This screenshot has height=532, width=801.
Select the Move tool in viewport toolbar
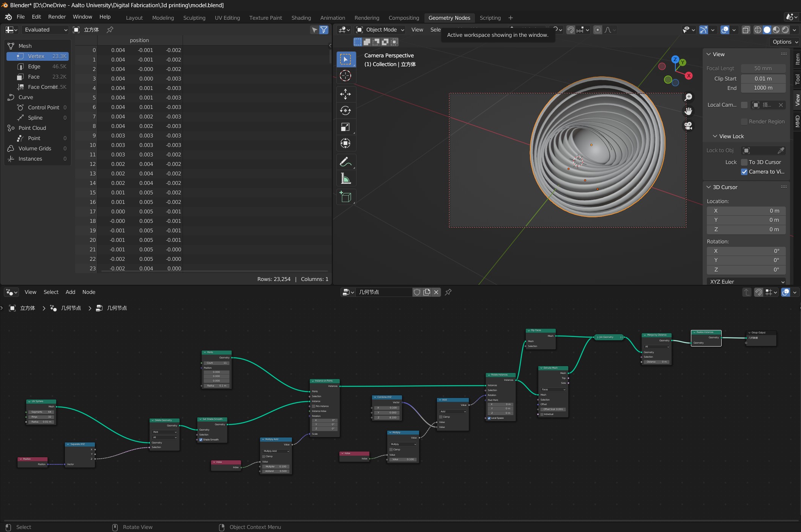pyautogui.click(x=345, y=94)
